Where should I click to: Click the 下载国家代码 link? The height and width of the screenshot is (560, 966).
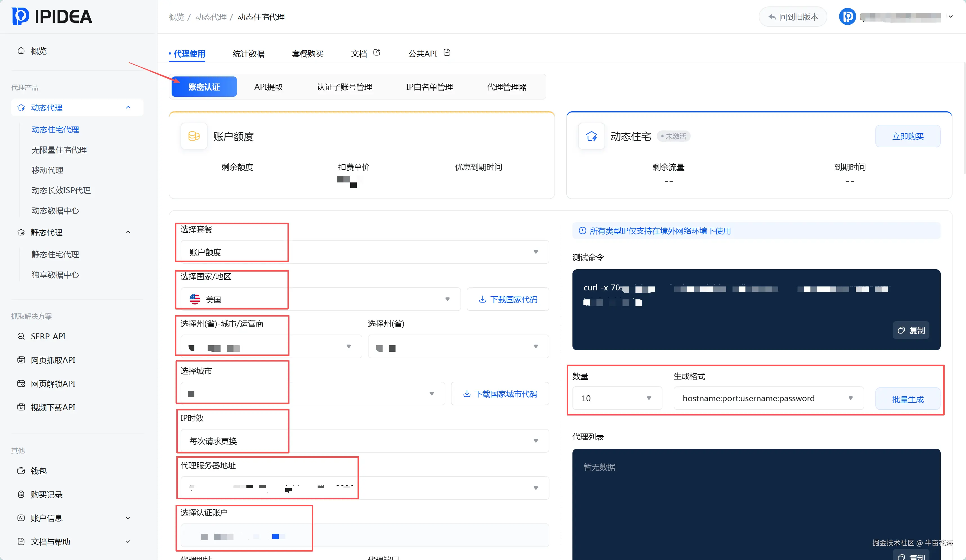508,299
